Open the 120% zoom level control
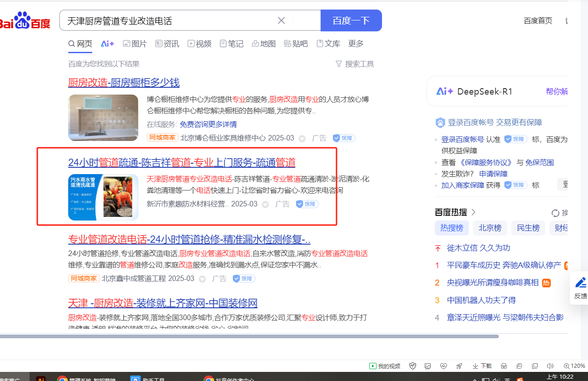 pos(574,366)
